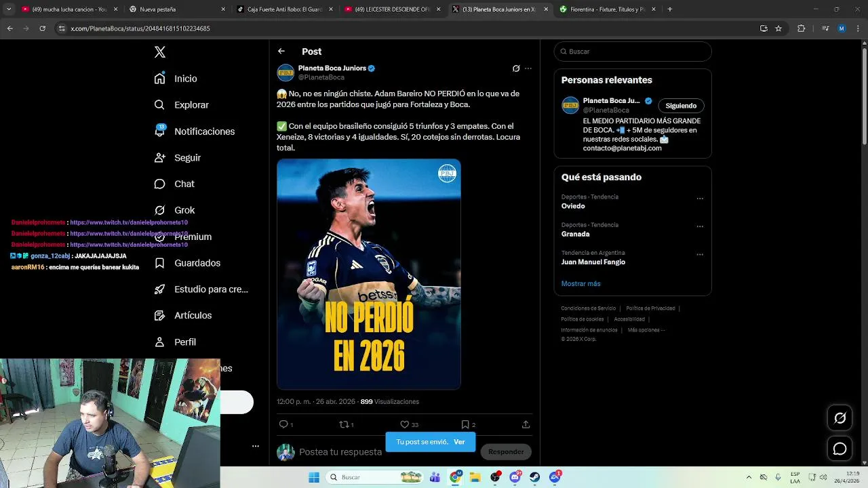Click the address bar URL

[140, 28]
